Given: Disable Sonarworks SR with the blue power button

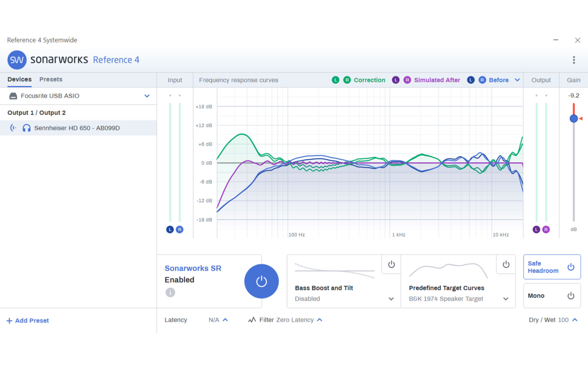Looking at the screenshot, I should click(x=261, y=281).
